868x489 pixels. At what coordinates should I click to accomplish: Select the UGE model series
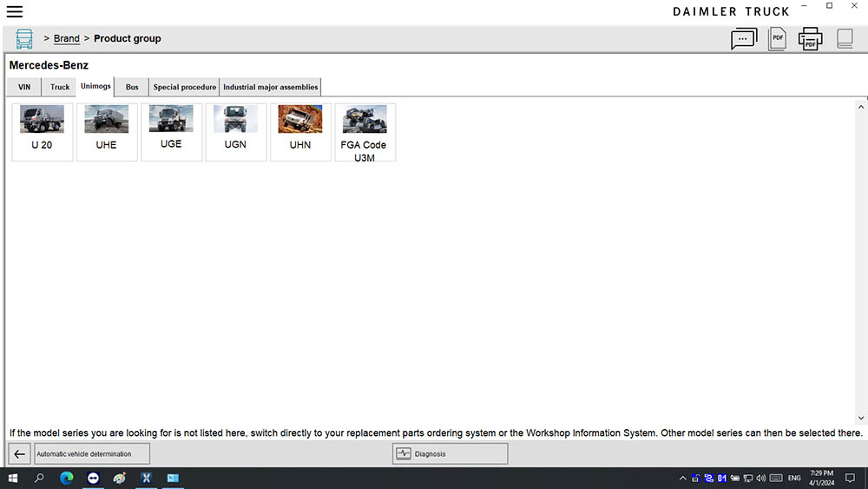[171, 132]
